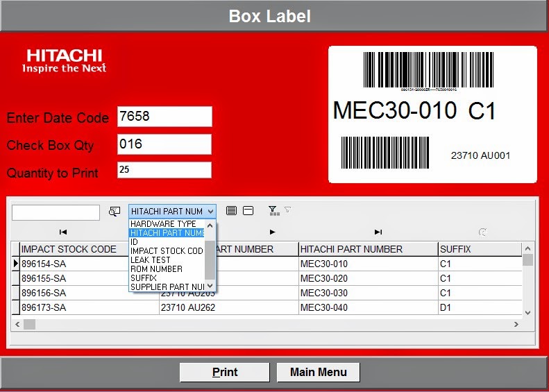Select LEAK TEST in dropdown list
Image resolution: width=549 pixels, height=392 pixels.
tap(167, 260)
